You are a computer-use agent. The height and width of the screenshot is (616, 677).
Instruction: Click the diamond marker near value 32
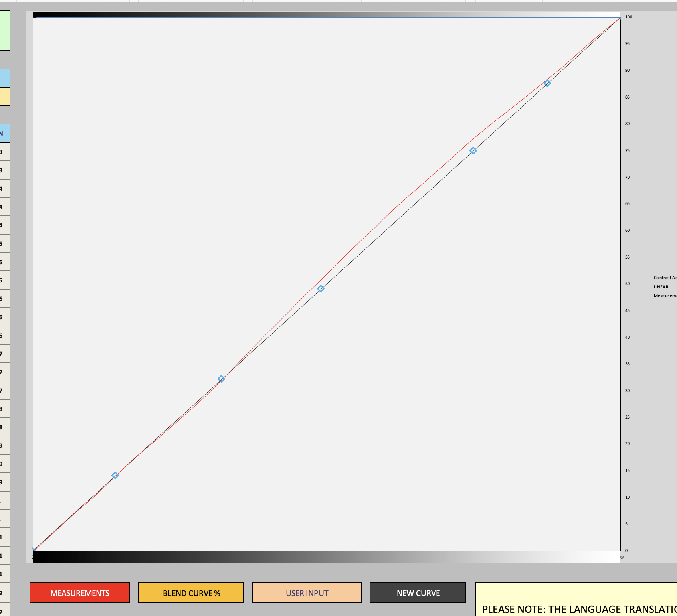[221, 379]
